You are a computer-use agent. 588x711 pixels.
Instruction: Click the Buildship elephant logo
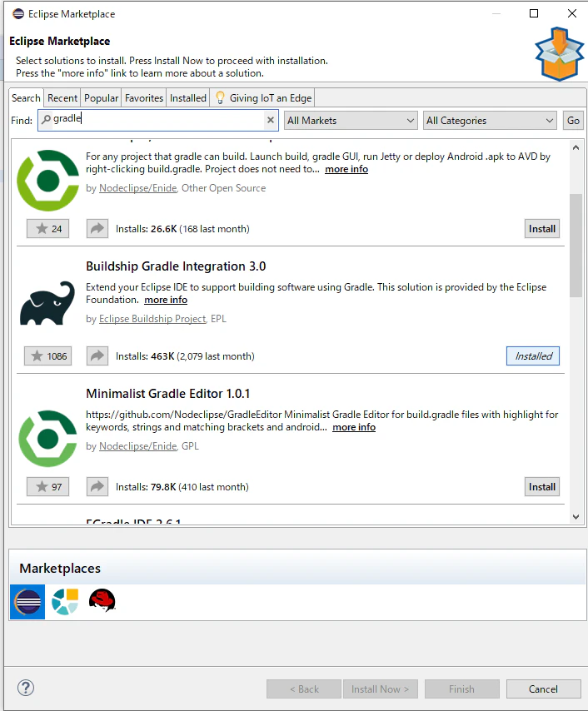pos(47,303)
